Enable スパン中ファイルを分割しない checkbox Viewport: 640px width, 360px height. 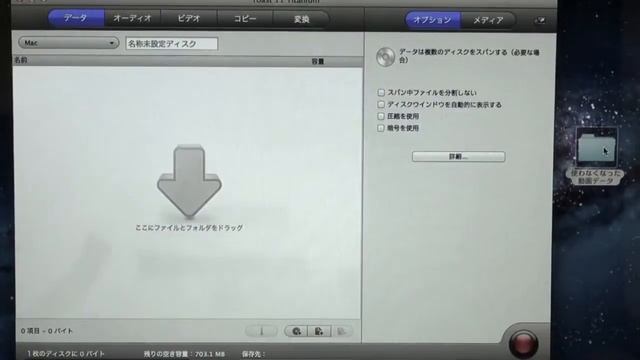point(381,93)
